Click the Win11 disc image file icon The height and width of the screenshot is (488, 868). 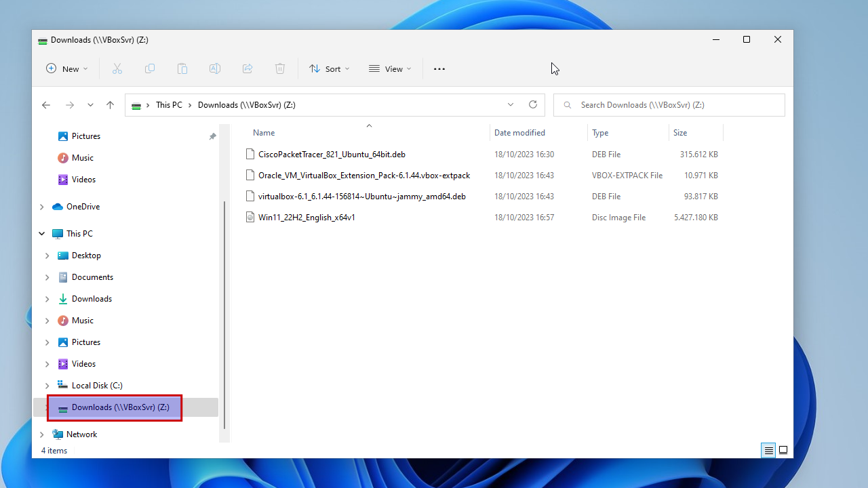tap(250, 218)
